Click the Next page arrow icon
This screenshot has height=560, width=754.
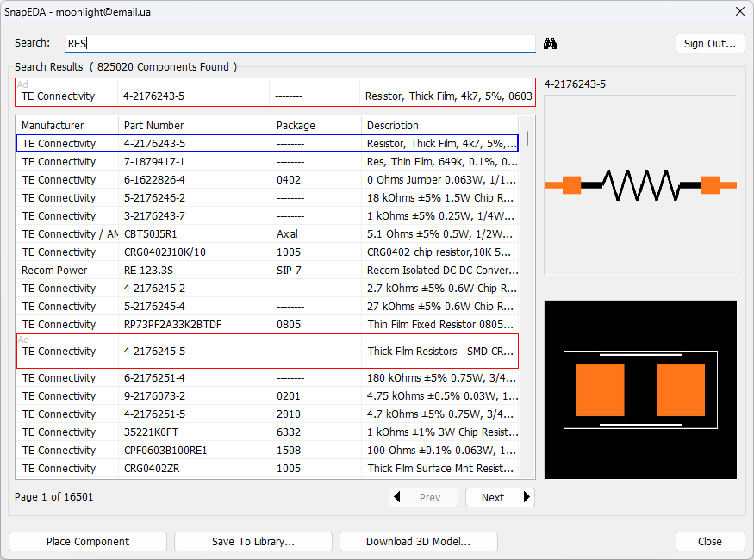click(x=527, y=497)
